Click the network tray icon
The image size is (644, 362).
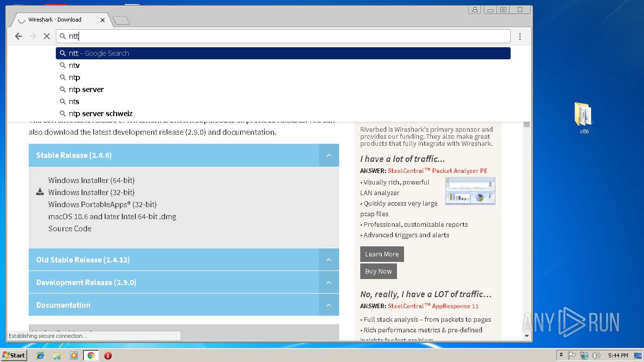584,355
